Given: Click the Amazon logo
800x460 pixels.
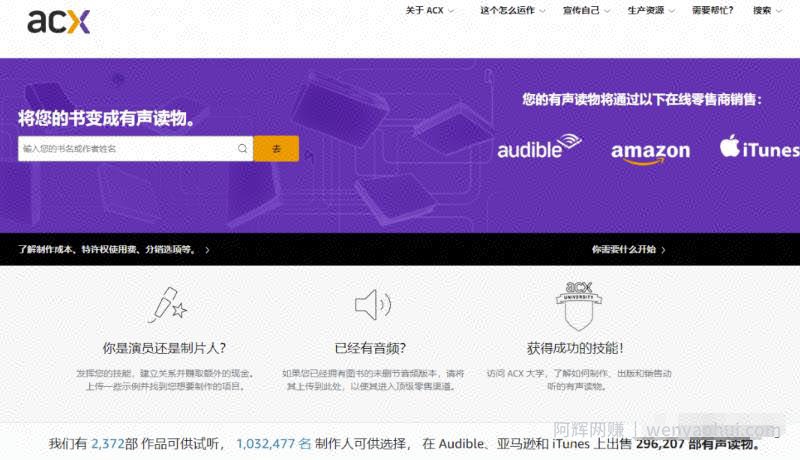Looking at the screenshot, I should pos(651,153).
